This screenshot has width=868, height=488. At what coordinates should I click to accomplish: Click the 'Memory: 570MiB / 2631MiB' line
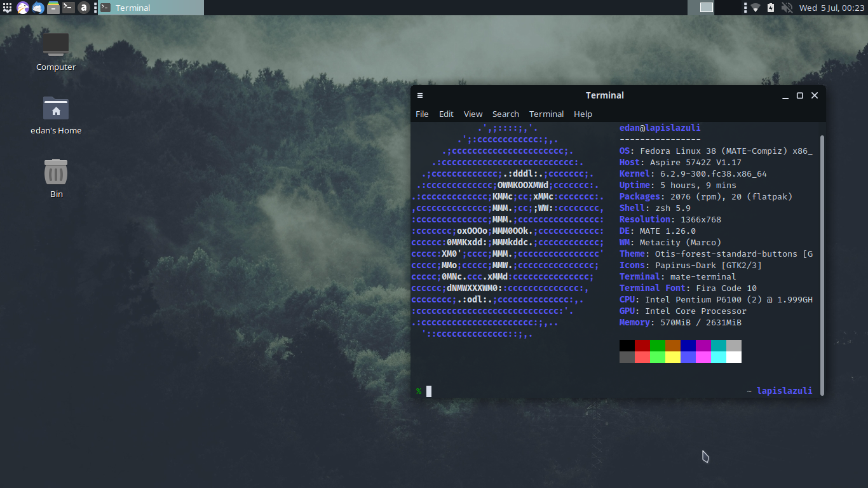[681, 322]
